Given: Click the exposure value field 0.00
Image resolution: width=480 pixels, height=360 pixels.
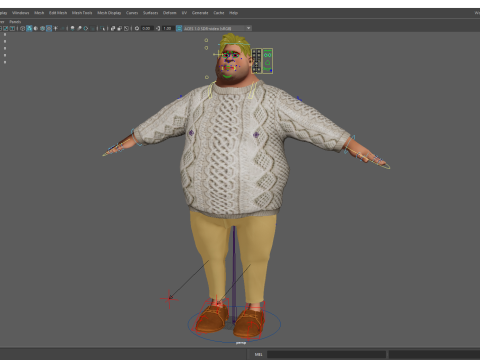Looking at the screenshot, I should click(147, 28).
